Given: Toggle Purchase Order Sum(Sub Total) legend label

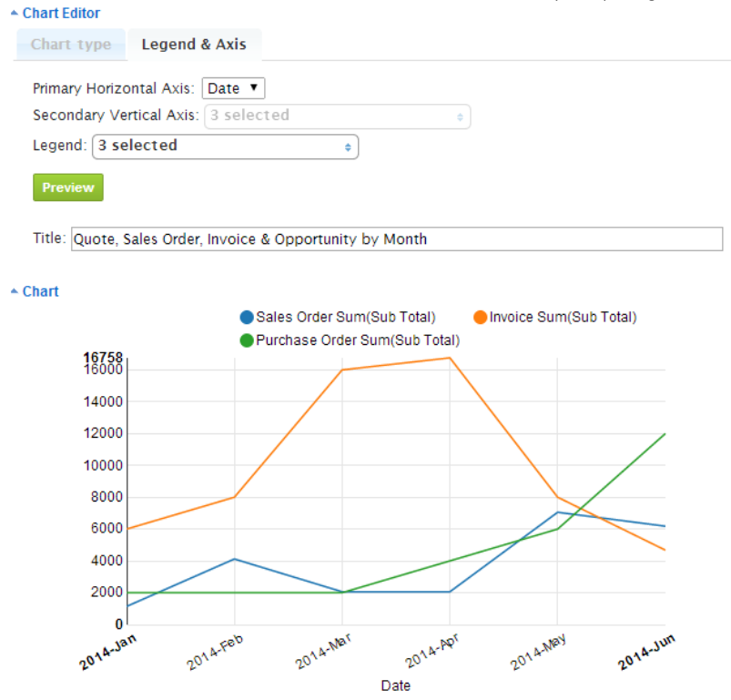Looking at the screenshot, I should point(358,340).
